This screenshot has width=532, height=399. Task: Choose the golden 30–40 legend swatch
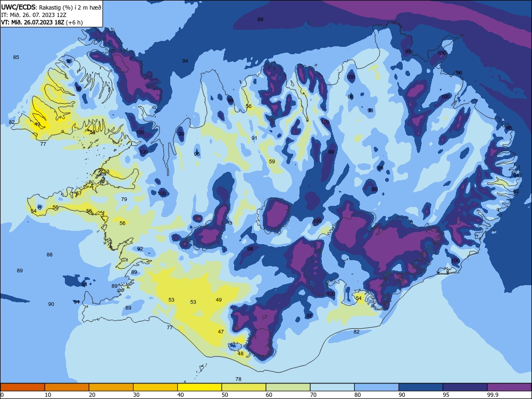[155, 387]
